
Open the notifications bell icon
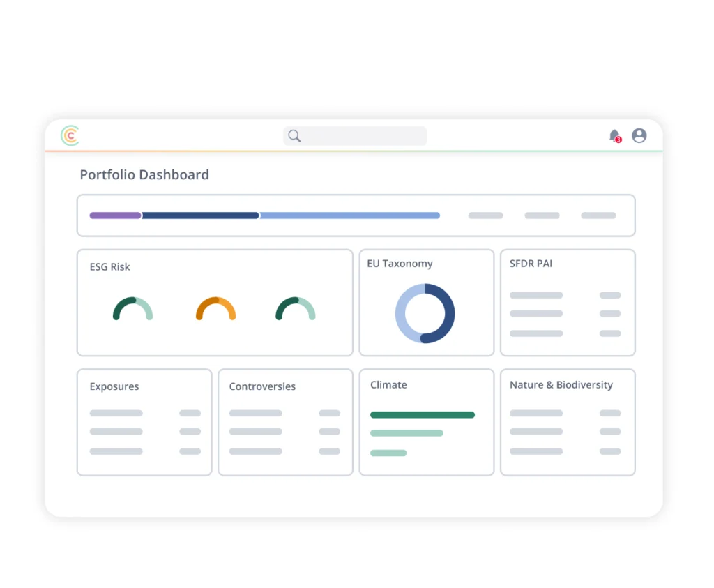click(x=614, y=135)
